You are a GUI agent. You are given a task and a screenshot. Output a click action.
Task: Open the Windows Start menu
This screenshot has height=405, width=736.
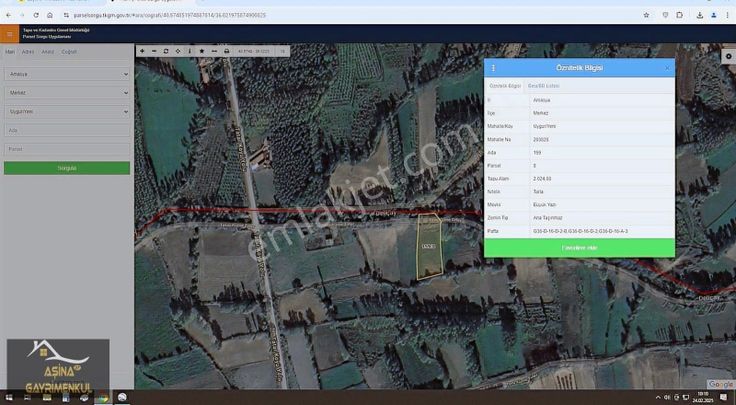9,398
